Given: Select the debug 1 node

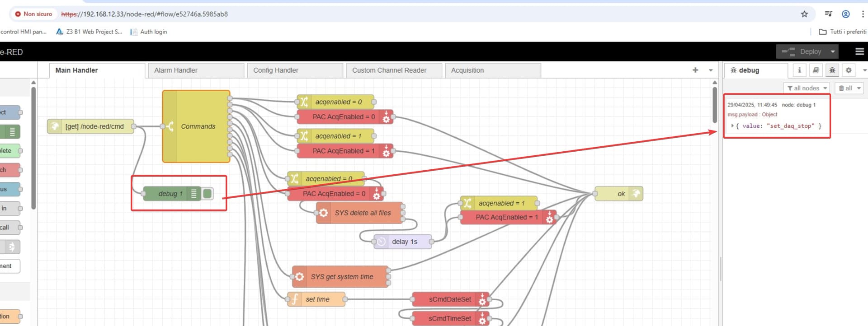Looking at the screenshot, I should 172,194.
